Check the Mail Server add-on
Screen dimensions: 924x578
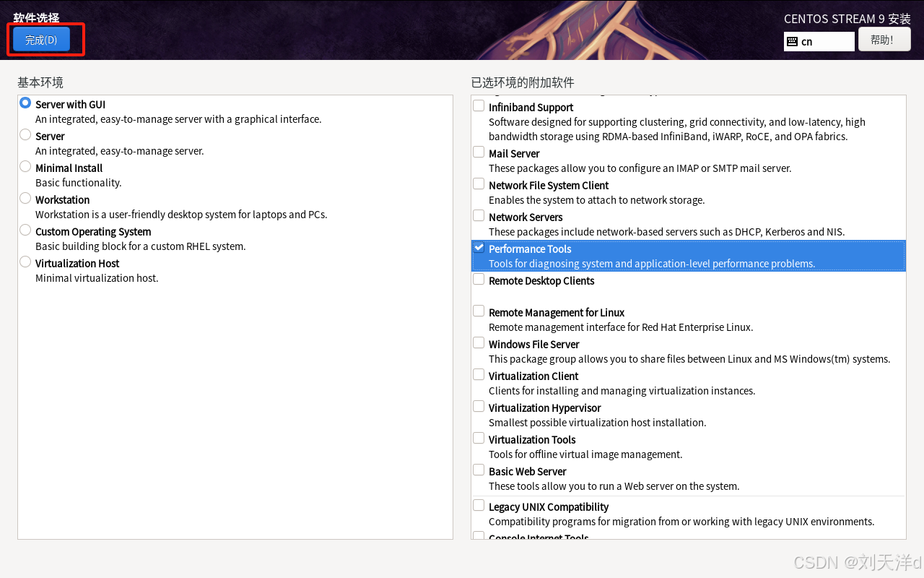479,152
